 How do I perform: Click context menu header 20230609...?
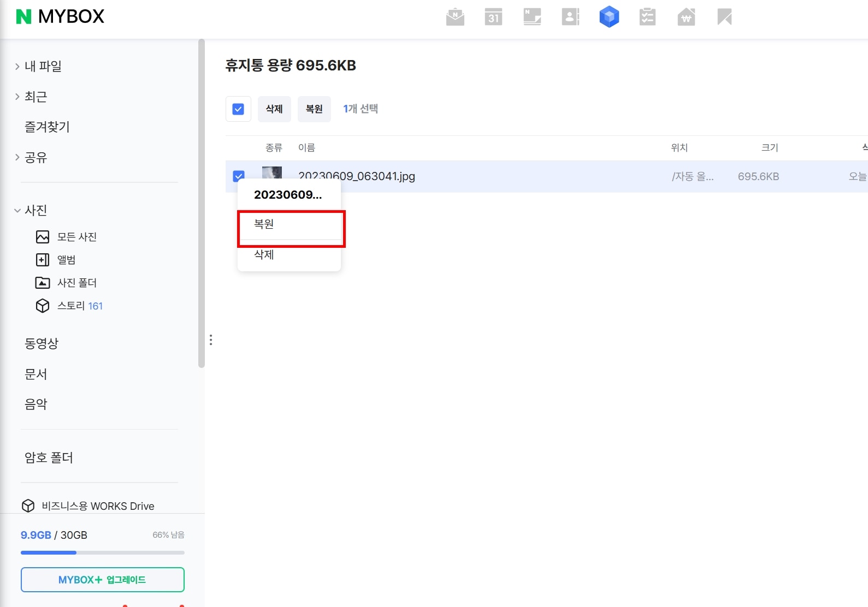click(288, 195)
